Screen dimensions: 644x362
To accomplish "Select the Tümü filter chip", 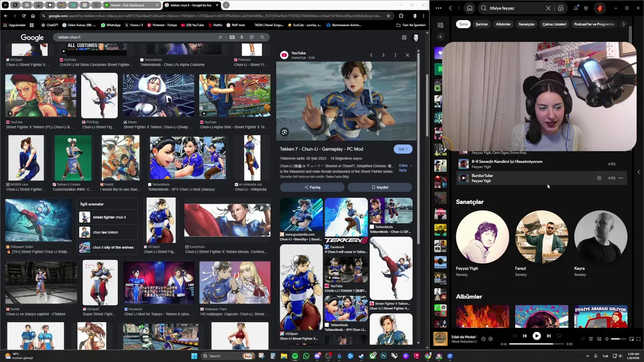I will [463, 24].
